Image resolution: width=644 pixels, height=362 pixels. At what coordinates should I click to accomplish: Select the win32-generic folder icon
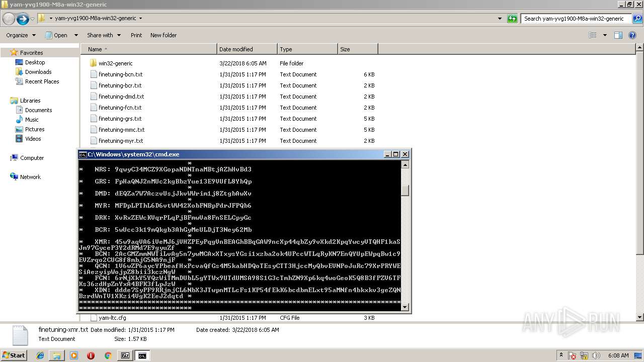coord(93,63)
